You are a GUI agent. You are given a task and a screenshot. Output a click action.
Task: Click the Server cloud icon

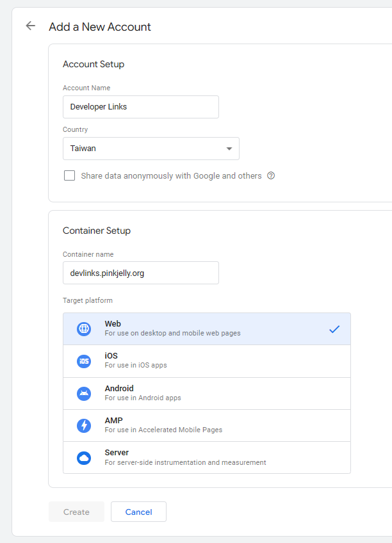(x=84, y=458)
